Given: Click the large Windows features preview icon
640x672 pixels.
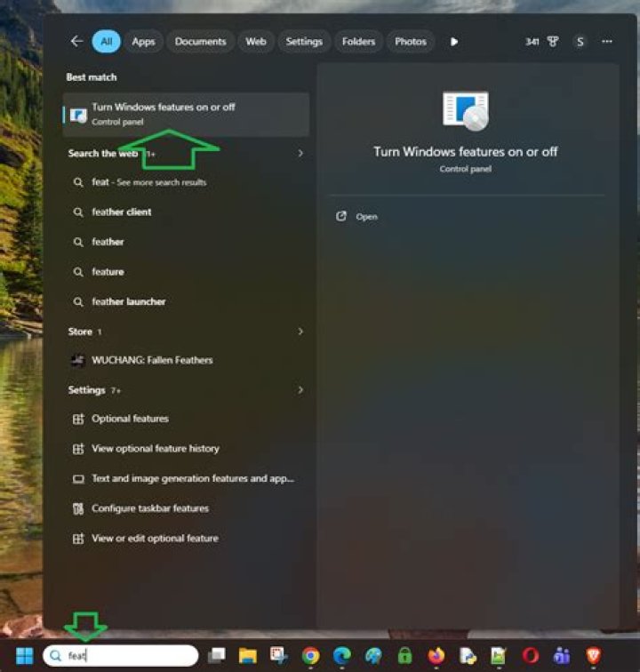Looking at the screenshot, I should pos(466,111).
